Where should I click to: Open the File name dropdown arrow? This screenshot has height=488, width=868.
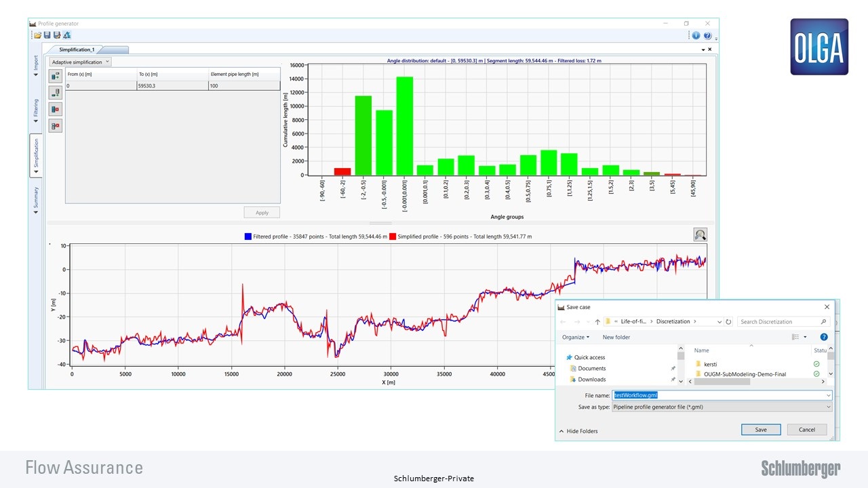(828, 395)
